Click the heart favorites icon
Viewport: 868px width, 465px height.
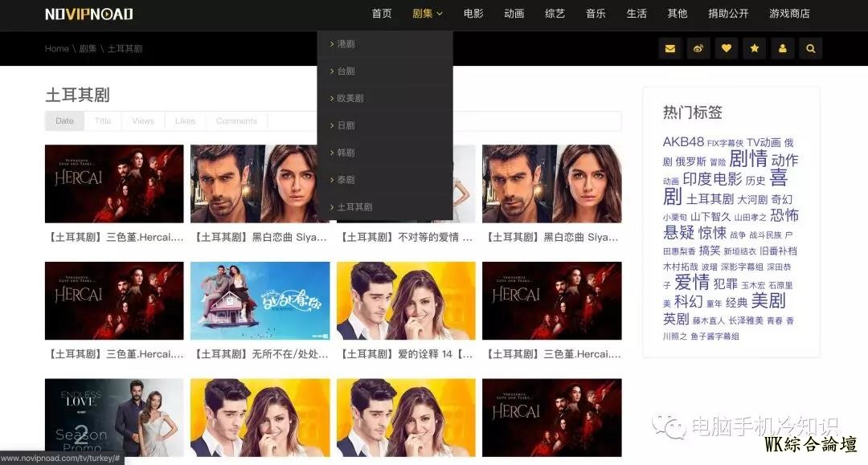pos(727,49)
